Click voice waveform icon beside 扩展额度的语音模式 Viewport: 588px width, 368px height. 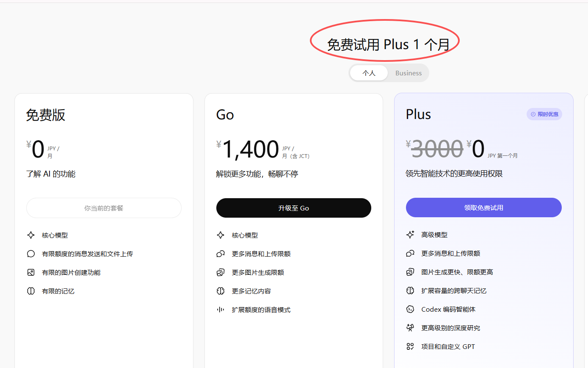[221, 310]
